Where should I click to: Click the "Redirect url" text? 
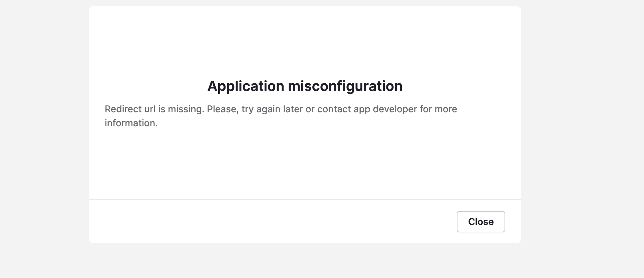(x=130, y=109)
